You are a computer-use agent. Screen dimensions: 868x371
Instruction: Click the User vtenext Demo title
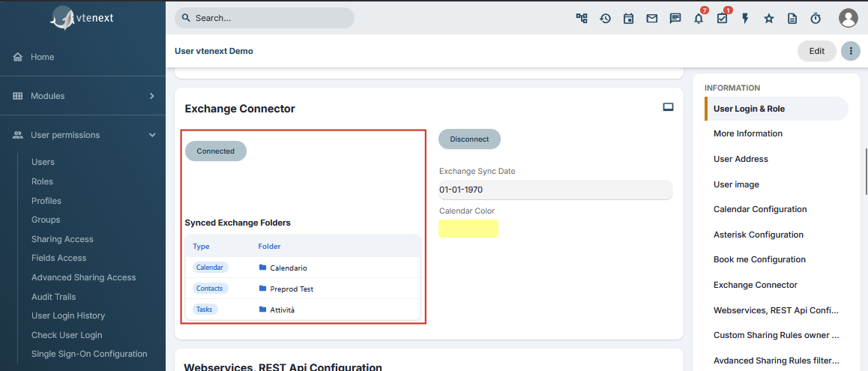214,51
